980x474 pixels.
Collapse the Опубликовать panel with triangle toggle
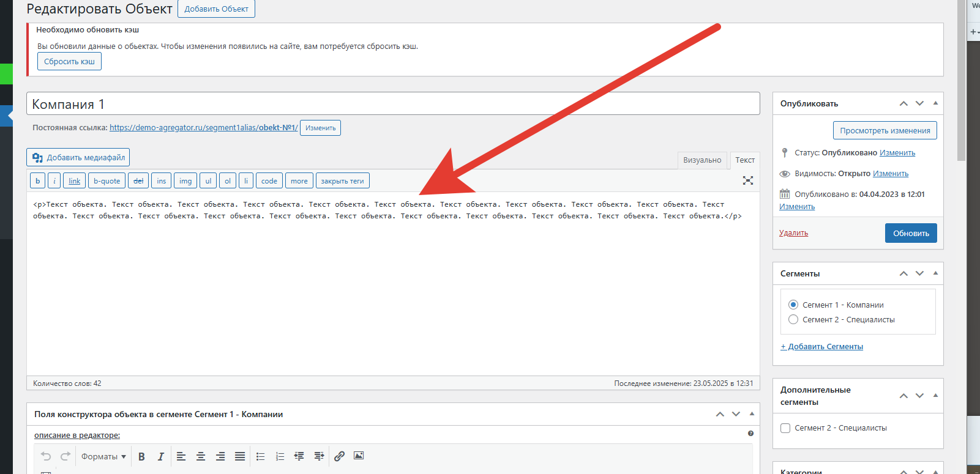point(935,103)
